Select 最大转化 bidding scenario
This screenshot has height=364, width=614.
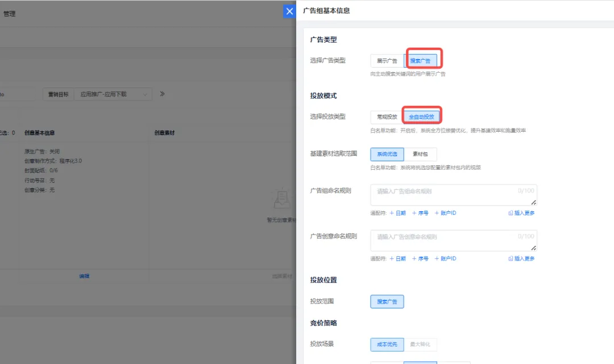pos(420,345)
